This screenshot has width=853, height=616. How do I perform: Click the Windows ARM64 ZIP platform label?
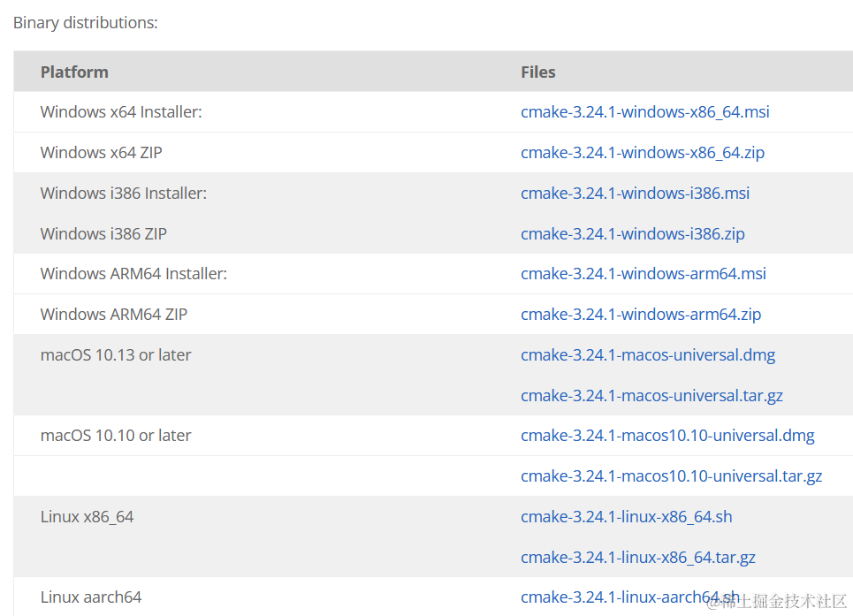tap(114, 315)
